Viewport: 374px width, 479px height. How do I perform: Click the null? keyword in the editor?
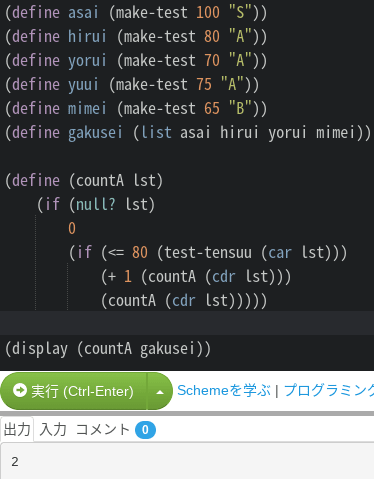(96, 204)
